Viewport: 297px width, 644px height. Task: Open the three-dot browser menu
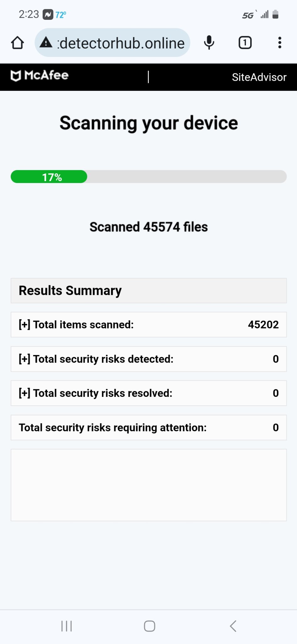click(279, 43)
